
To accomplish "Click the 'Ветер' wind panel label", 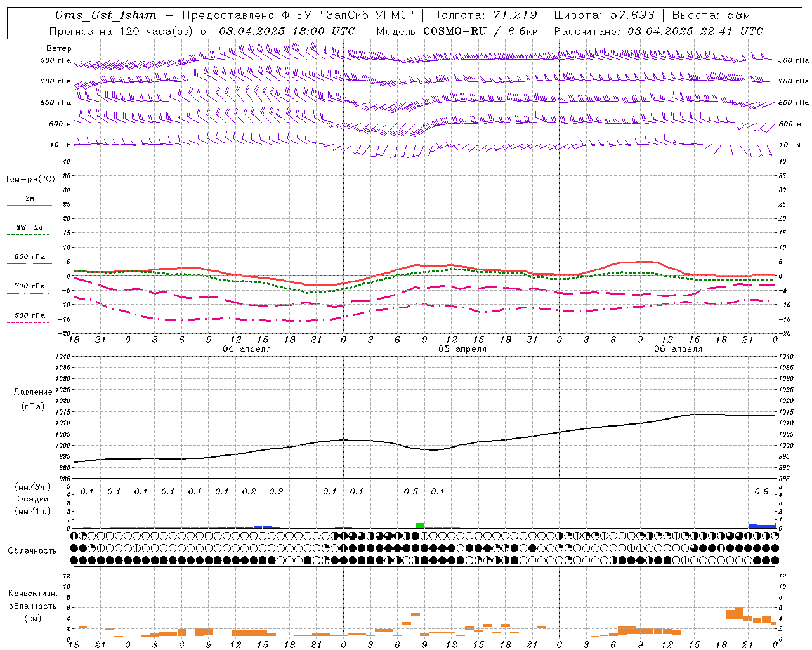I will point(59,48).
